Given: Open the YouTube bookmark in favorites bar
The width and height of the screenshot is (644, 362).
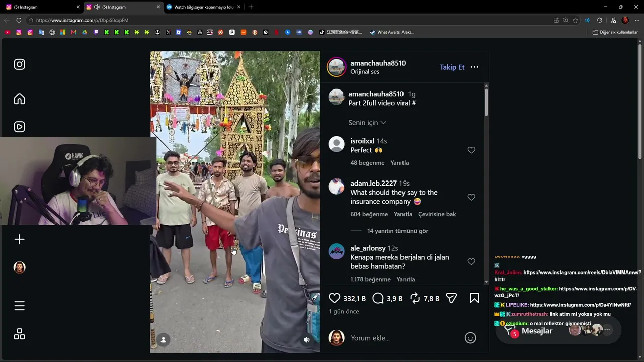Looking at the screenshot, I should [x=7, y=32].
